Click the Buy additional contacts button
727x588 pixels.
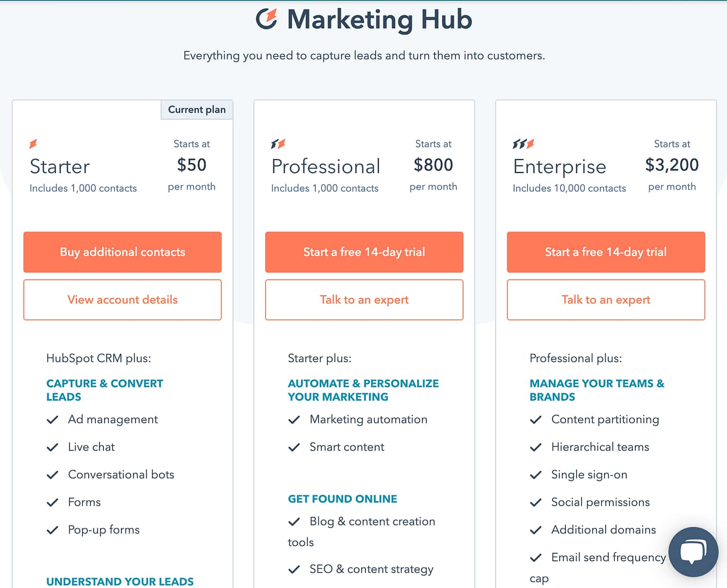coord(122,252)
